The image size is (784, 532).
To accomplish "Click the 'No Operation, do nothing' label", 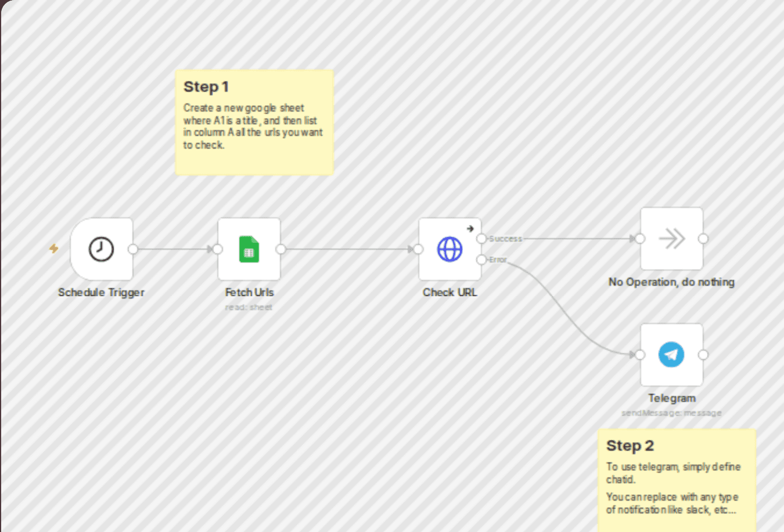I will [x=672, y=282].
